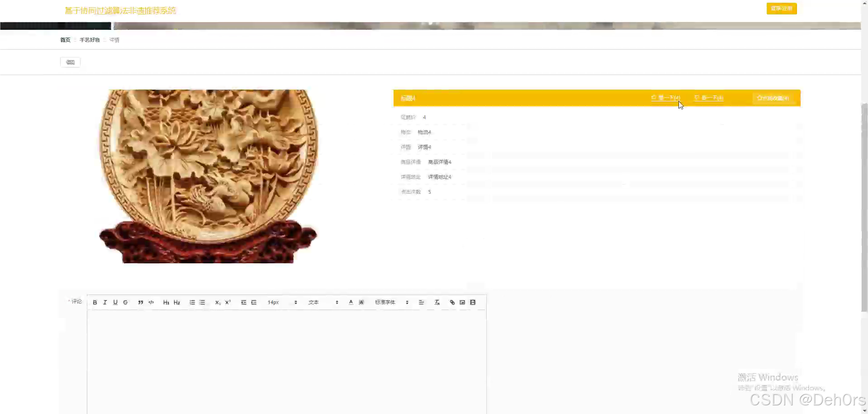Click the thumbs-down 踩一下 link
Viewport: 868px width, 414px height.
pos(709,98)
